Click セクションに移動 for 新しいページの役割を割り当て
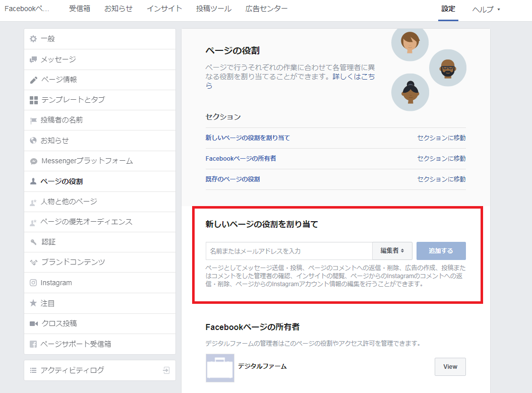 click(x=441, y=138)
